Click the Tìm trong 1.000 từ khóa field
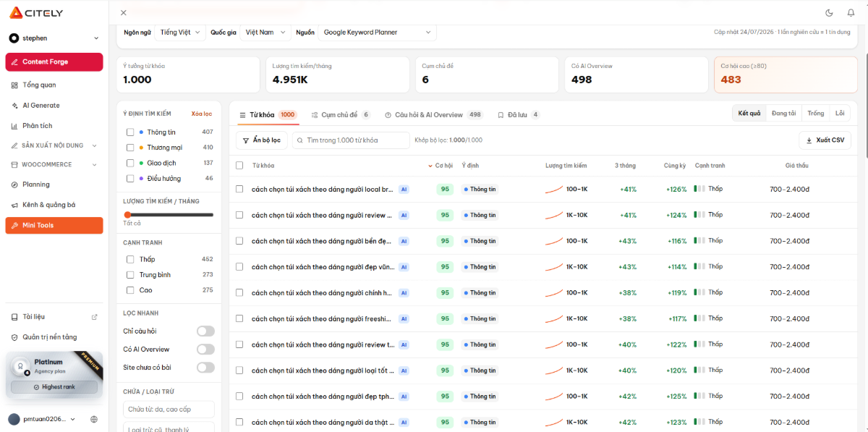 (350, 140)
